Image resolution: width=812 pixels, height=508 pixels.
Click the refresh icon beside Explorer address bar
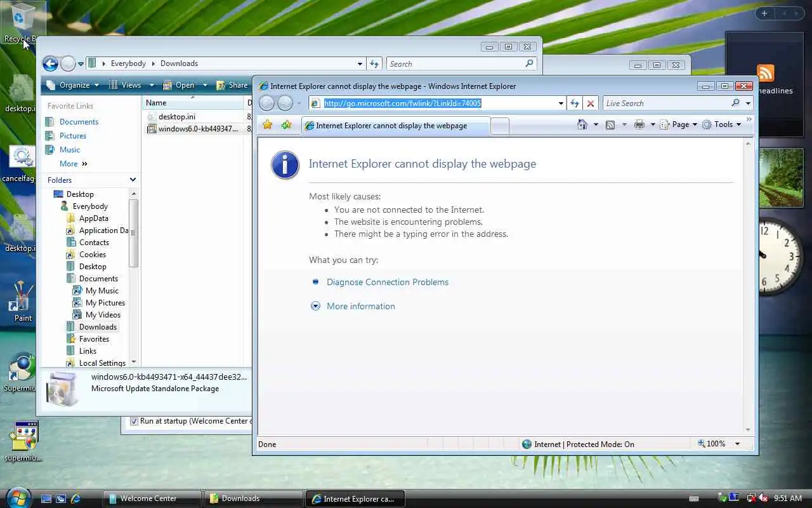pyautogui.click(x=374, y=63)
